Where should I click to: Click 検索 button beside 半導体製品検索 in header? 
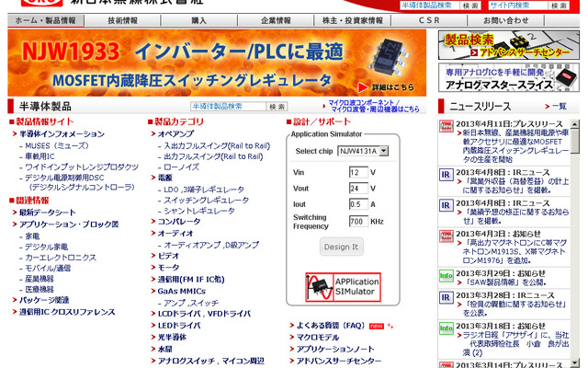470,6
